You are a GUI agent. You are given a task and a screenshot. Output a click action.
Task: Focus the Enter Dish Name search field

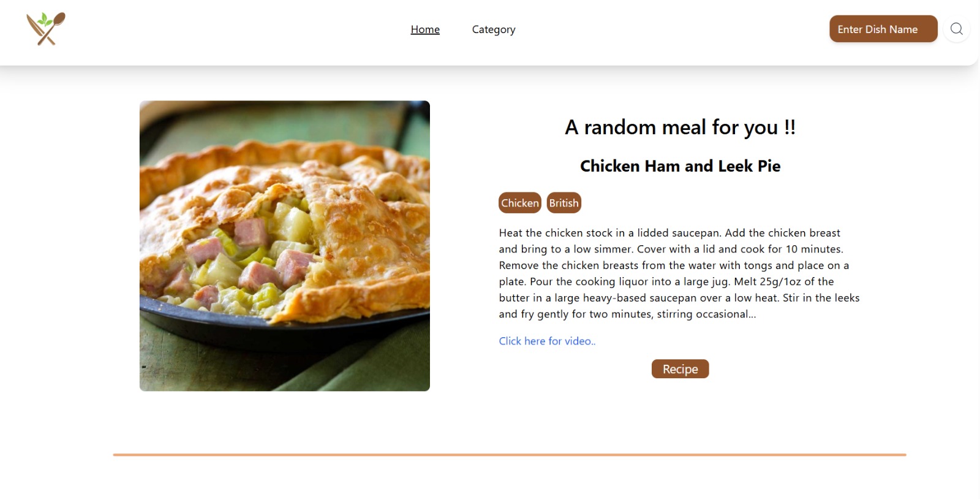[883, 29]
